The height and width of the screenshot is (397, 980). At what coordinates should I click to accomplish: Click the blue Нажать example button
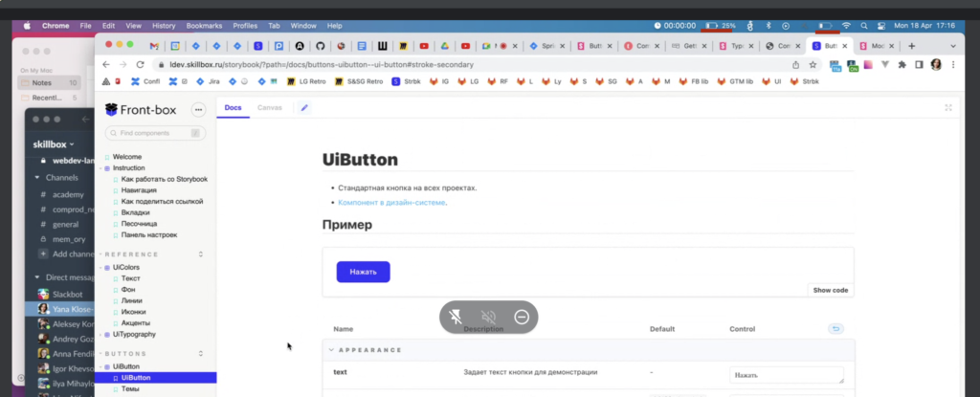(x=363, y=272)
